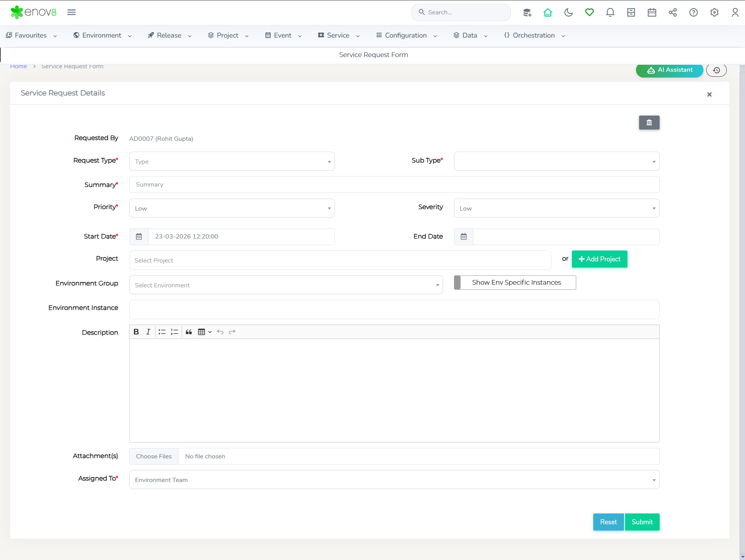745x560 pixels.
Task: Open the calendar icon in header
Action: pyautogui.click(x=652, y=12)
